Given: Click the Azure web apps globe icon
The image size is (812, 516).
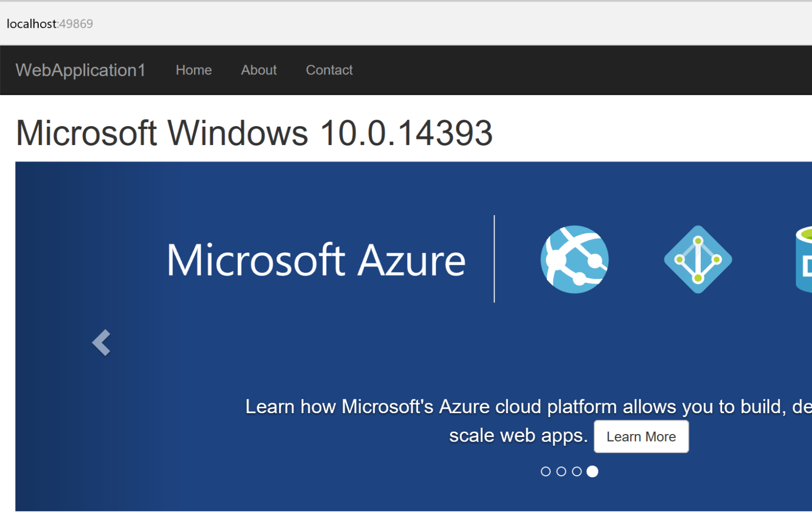Looking at the screenshot, I should 575,259.
